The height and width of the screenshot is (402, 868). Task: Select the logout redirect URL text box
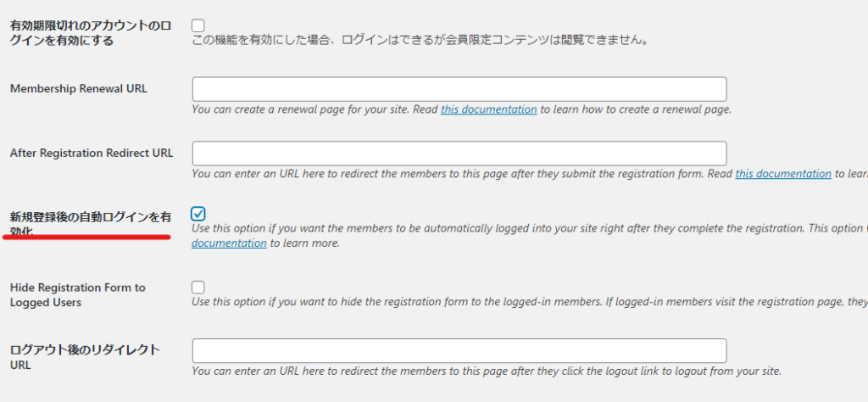459,350
